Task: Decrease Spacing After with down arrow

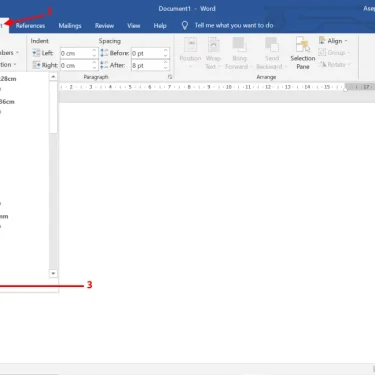Action: [x=166, y=68]
